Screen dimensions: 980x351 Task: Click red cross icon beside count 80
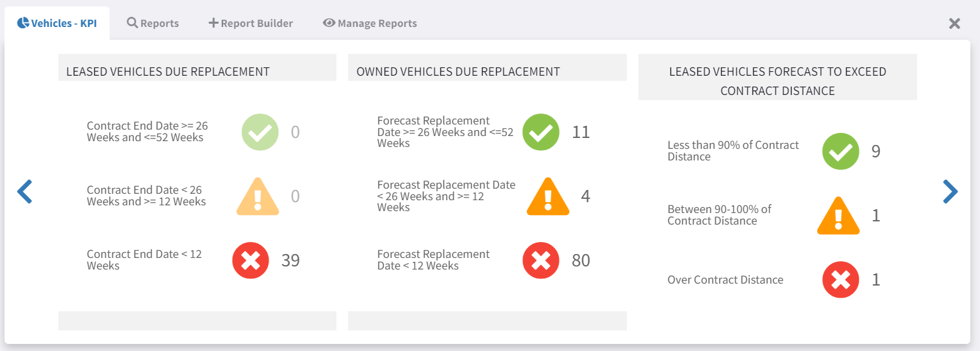coord(542,261)
